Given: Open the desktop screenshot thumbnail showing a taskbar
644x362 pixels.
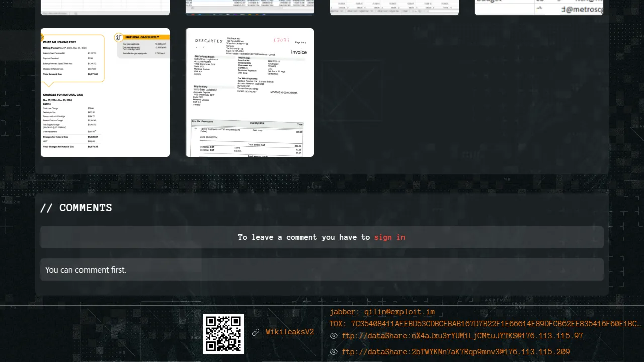Looking at the screenshot, I should pyautogui.click(x=250, y=7).
